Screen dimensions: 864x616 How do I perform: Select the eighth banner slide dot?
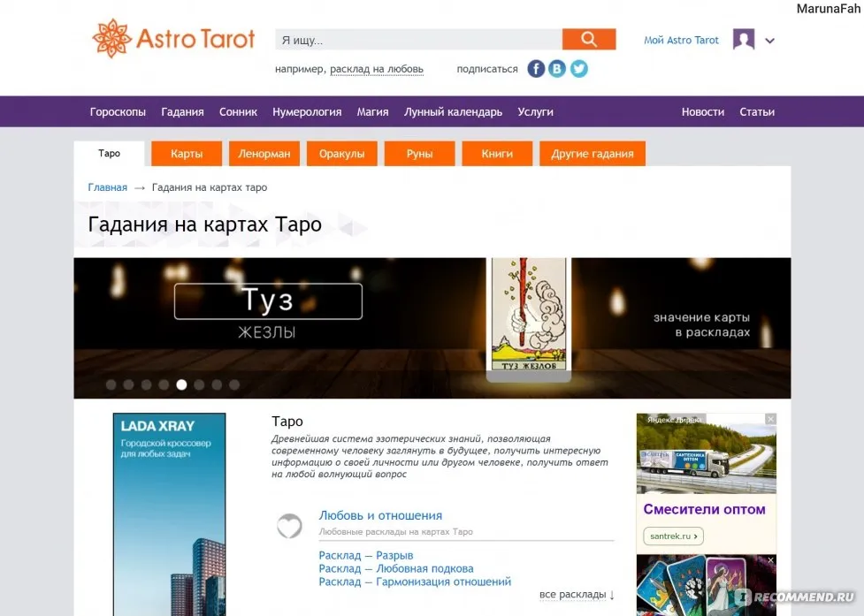[234, 384]
